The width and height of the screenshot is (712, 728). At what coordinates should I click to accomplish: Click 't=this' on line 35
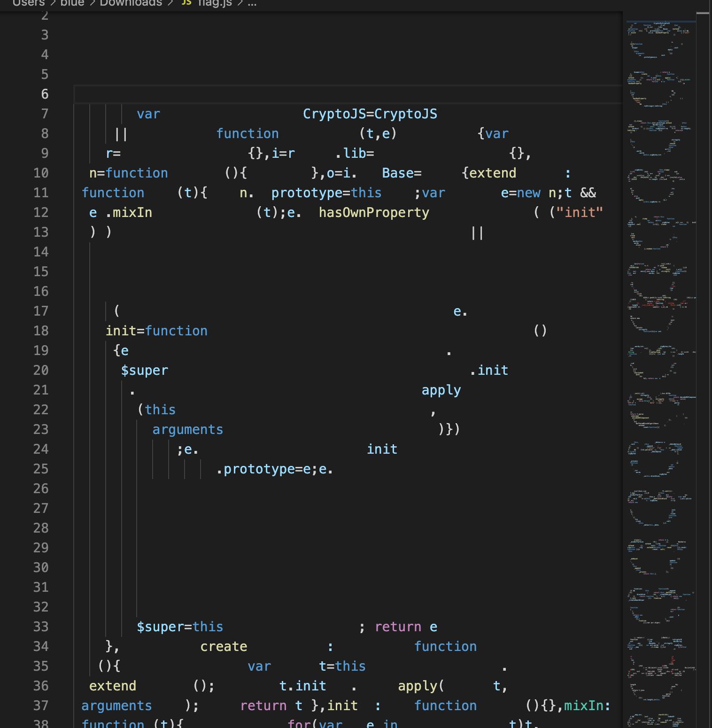click(x=342, y=666)
